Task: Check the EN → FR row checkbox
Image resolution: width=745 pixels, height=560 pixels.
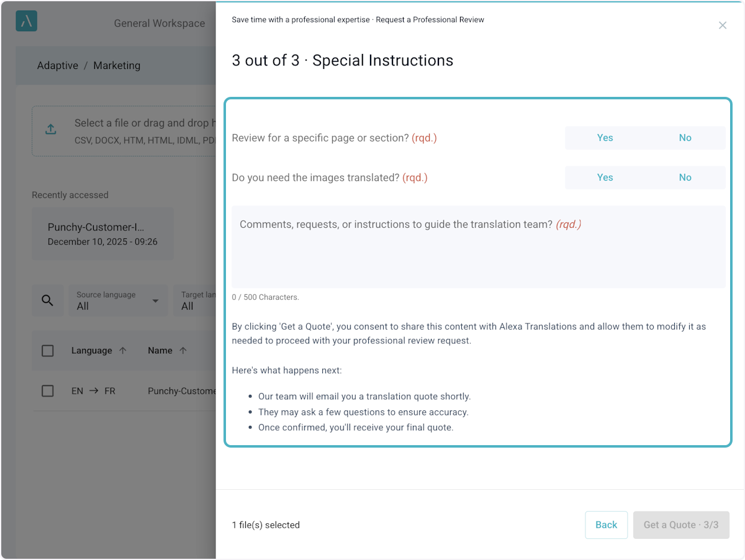Action: click(x=48, y=391)
